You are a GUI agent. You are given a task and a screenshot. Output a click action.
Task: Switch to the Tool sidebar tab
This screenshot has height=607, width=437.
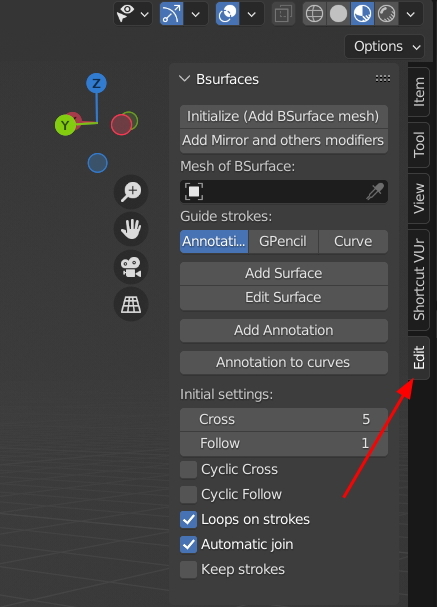(419, 144)
